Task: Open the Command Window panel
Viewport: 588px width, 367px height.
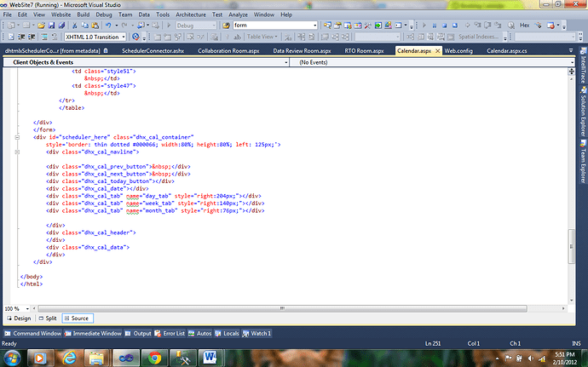Action: [x=32, y=333]
